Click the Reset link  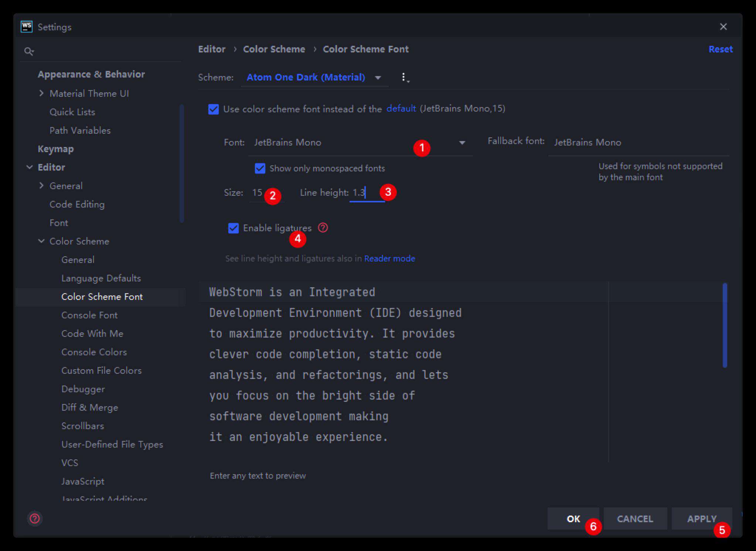click(x=721, y=49)
